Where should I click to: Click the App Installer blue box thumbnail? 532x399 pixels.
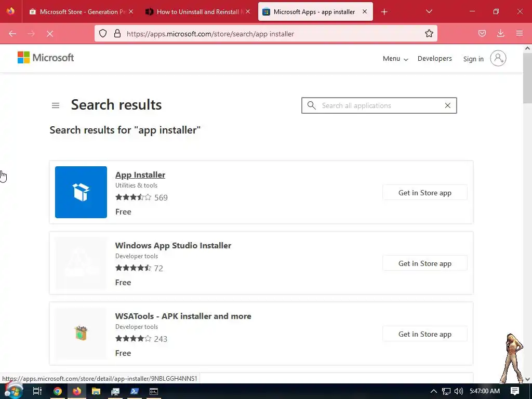(81, 192)
